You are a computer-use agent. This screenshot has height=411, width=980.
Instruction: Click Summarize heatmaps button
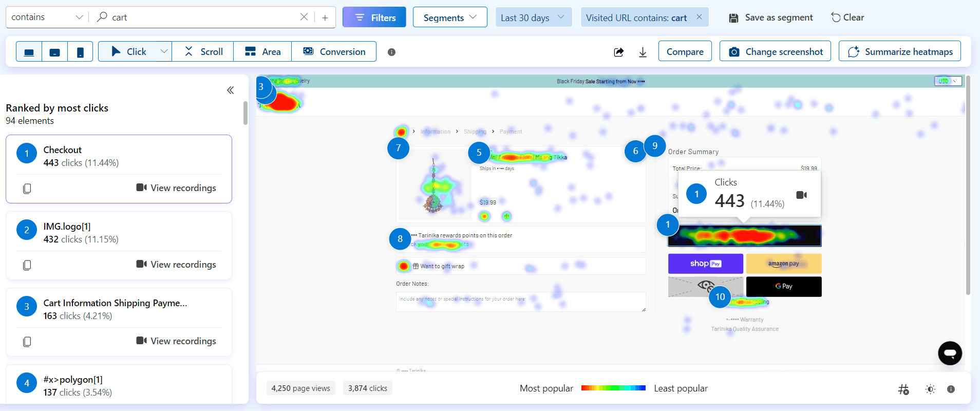pos(899,51)
